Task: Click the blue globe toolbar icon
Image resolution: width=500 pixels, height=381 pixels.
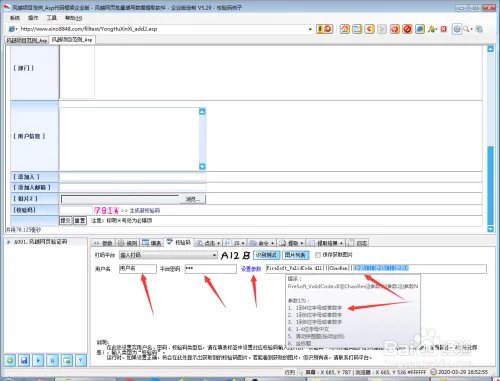Action: [x=420, y=29]
